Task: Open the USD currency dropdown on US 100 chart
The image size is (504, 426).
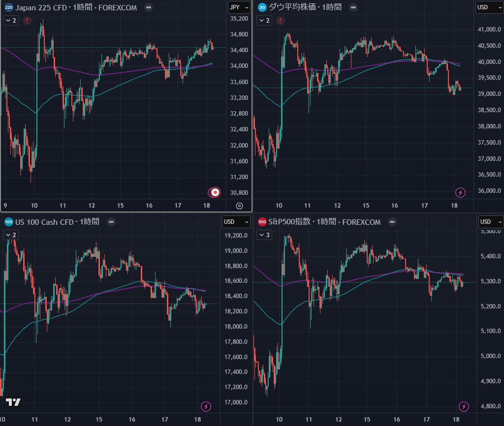Action: click(236, 222)
